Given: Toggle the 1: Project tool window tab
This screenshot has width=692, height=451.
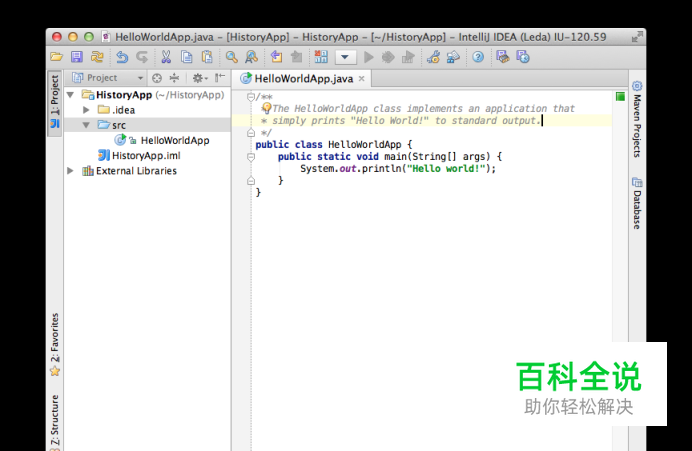Looking at the screenshot, I should (x=55, y=102).
